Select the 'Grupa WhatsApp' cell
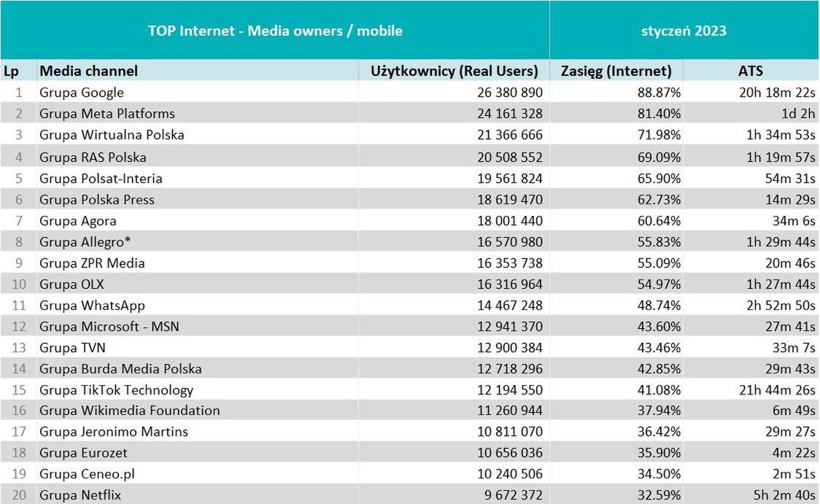 point(92,305)
